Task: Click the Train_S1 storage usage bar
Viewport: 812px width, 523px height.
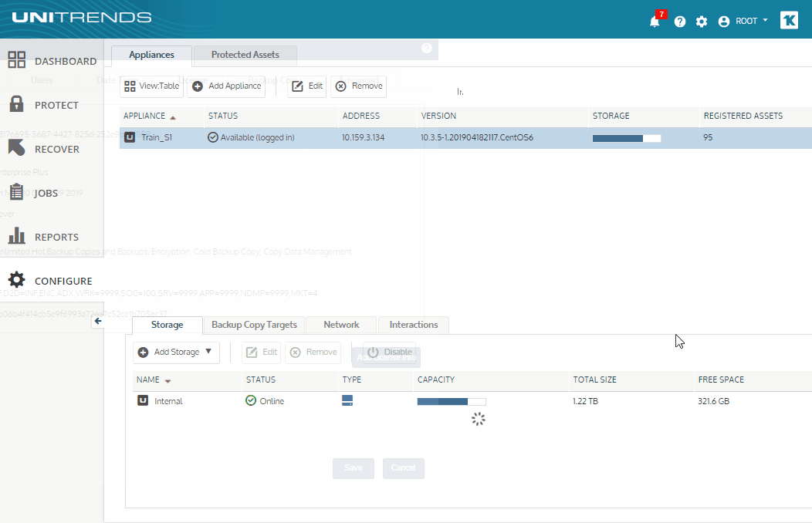Action: point(627,138)
